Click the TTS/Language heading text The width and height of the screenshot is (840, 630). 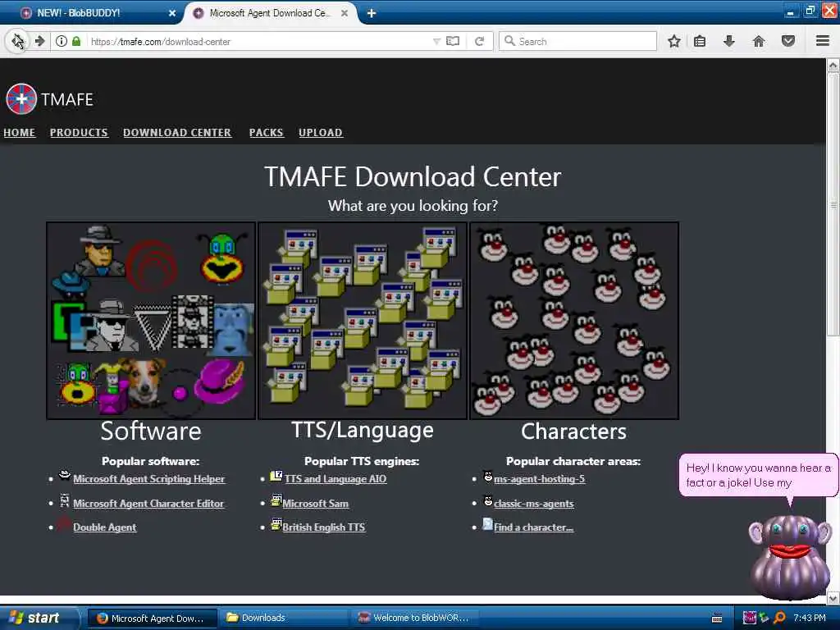pos(363,430)
